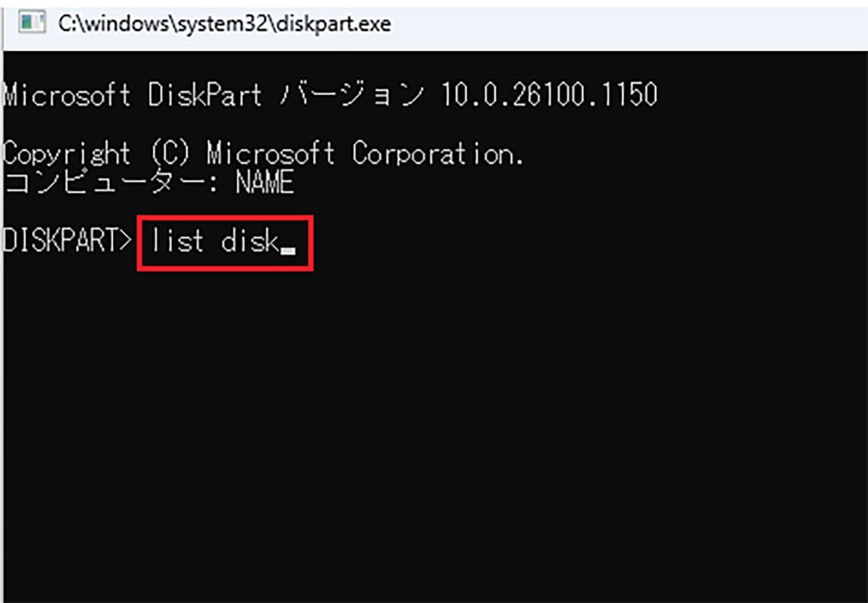Click the console window title bar

tap(506, 23)
